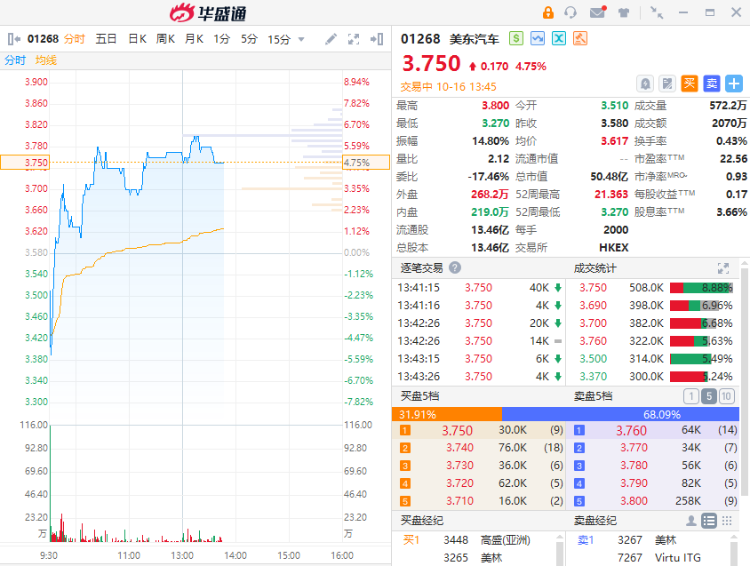Show 1 level order depth
The width and height of the screenshot is (750, 566).
coord(690,396)
